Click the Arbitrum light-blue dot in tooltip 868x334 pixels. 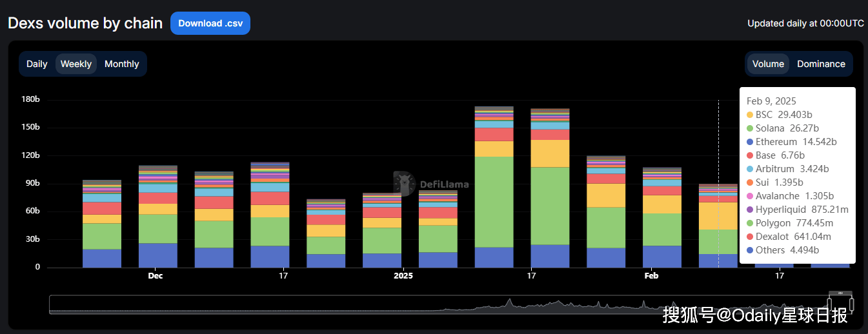tap(750, 169)
